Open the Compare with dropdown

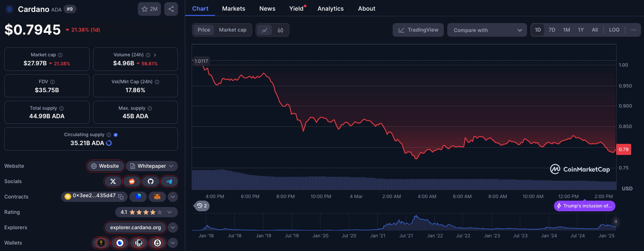[x=487, y=30]
